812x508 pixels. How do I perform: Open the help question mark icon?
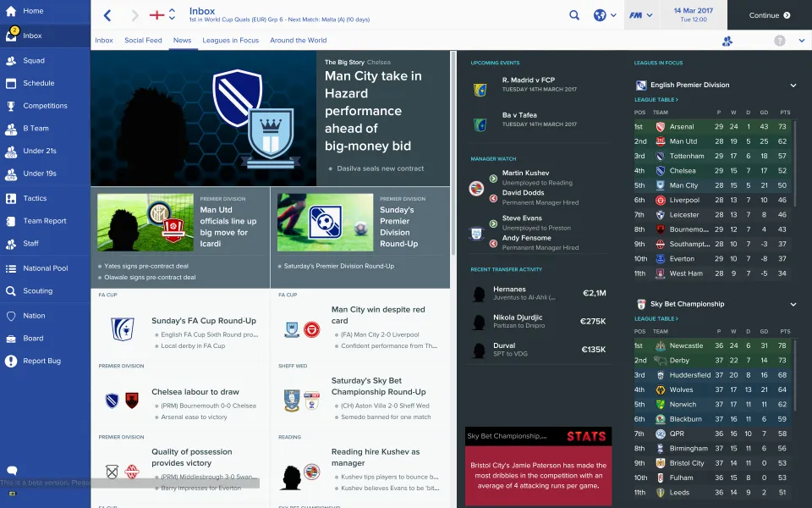779,41
